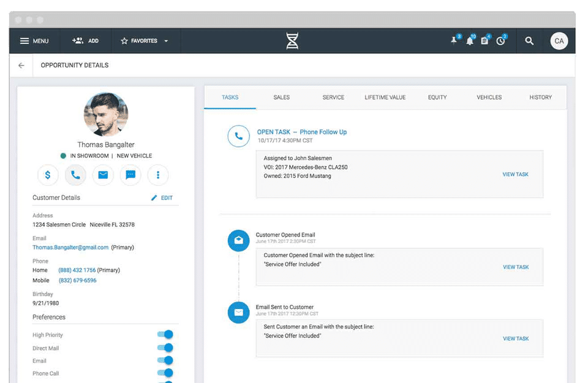Viewport: 588px width, 383px height.
Task: Click the FAVORITES label
Action: pos(144,41)
